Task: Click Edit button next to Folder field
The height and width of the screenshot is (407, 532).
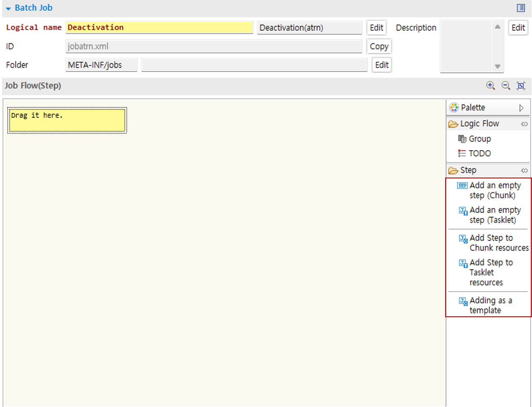Action: (x=381, y=65)
